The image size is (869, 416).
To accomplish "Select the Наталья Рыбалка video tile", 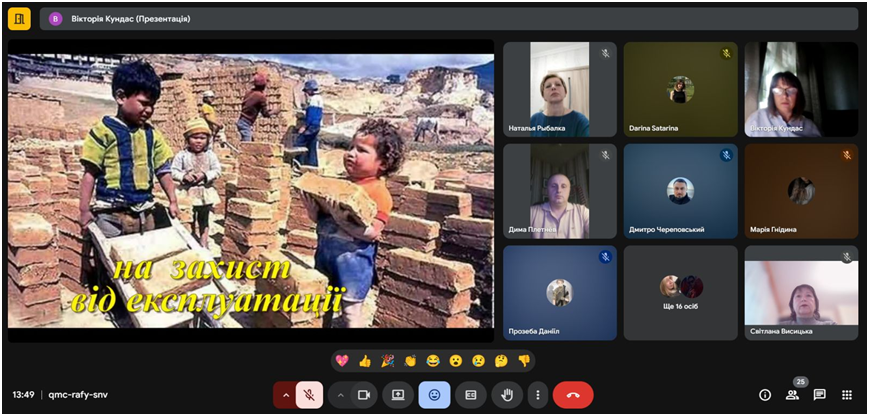I will (559, 89).
